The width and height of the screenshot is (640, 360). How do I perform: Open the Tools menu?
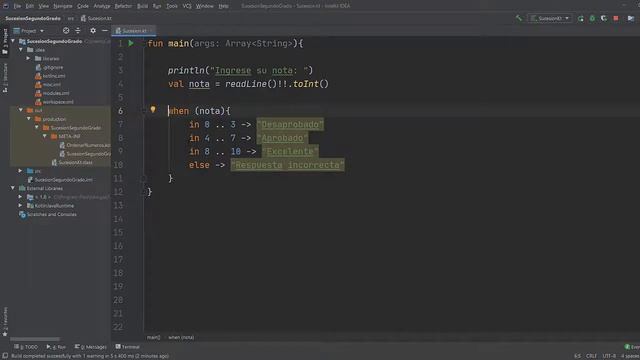pos(172,6)
